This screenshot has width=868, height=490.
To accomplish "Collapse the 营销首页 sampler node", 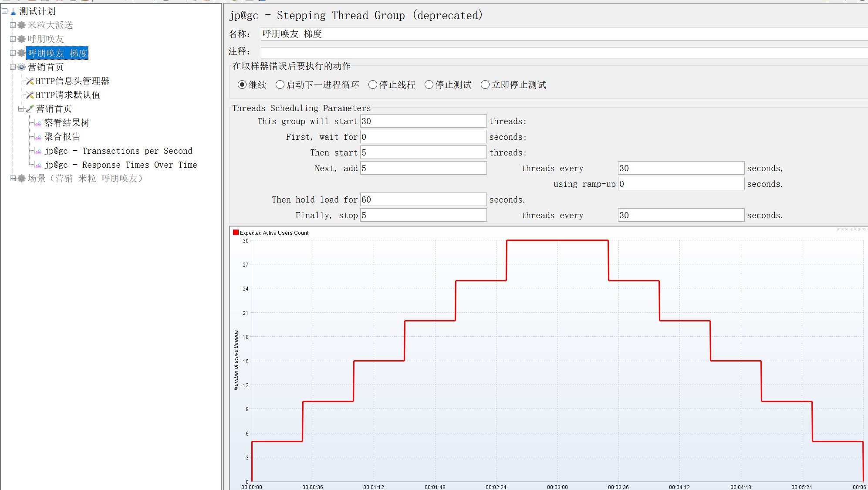I will click(x=21, y=109).
